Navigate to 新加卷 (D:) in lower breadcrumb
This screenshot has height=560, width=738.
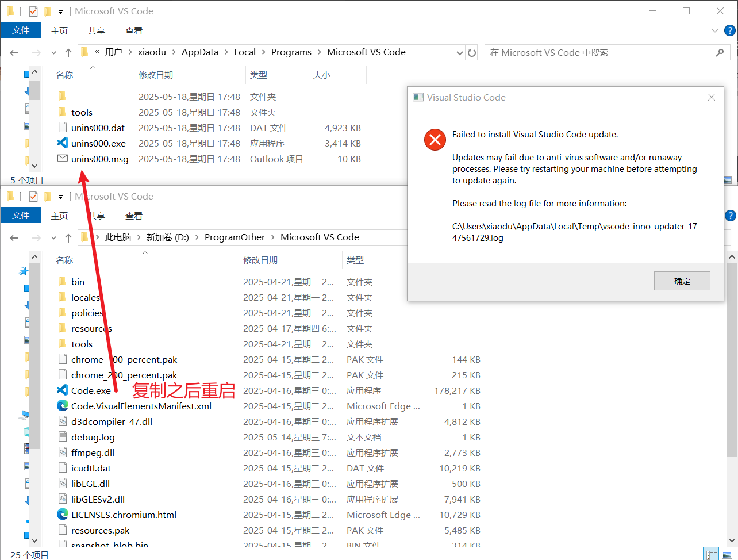[x=167, y=237]
